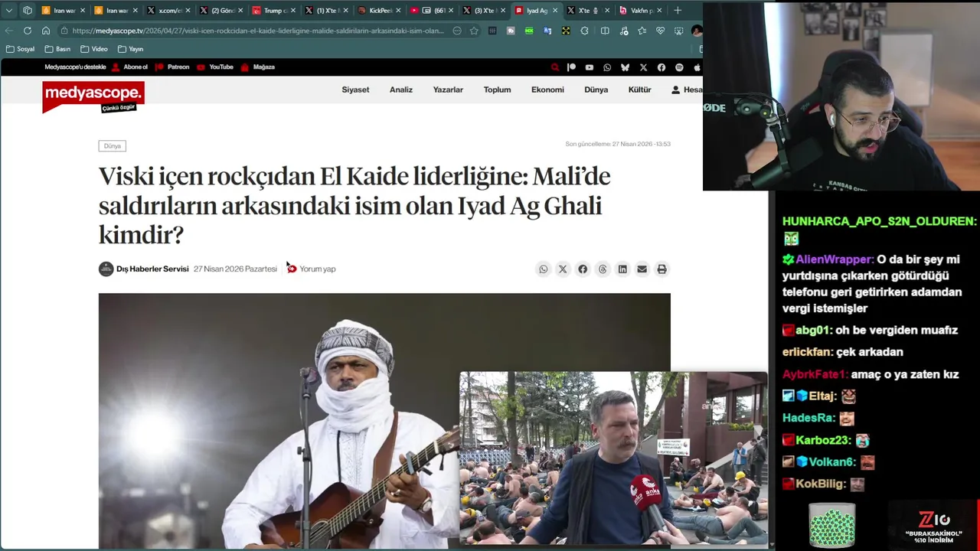Click chat username HadesRa

[808, 419]
